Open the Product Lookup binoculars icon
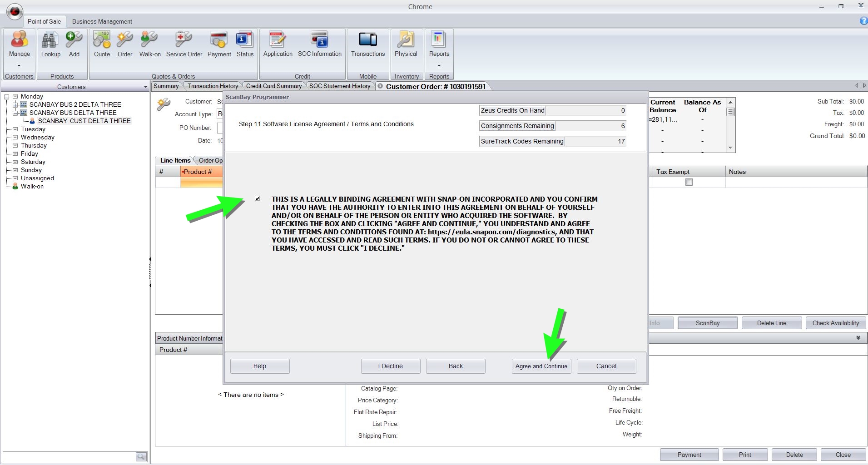Screen dimensions: 868x465 50,41
